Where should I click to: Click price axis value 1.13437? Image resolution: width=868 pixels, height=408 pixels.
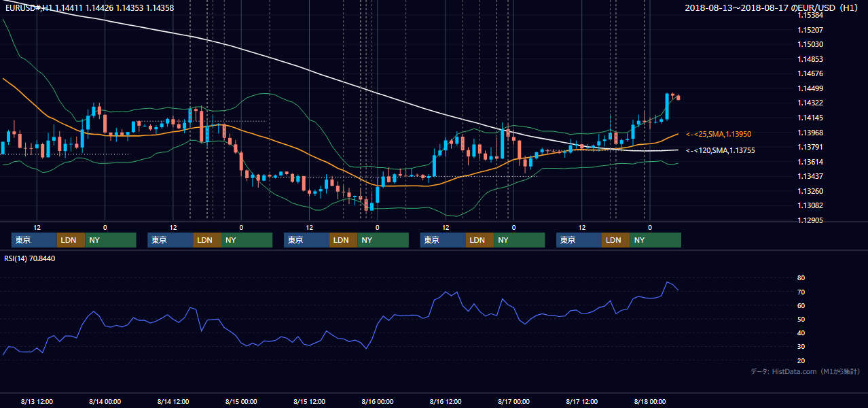[810, 176]
